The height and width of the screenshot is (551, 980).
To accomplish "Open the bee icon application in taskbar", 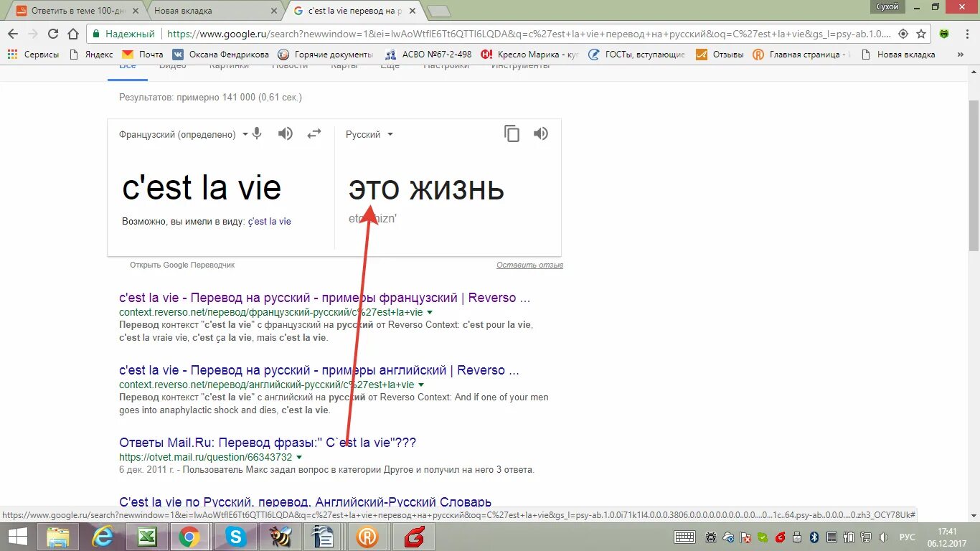I will (280, 537).
